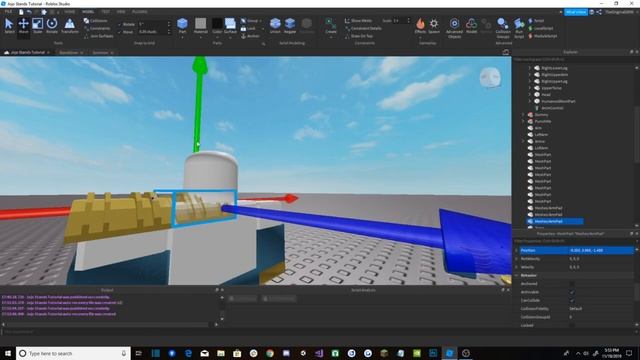This screenshot has width=640, height=360.
Task: Choose the Select tool in ribbon
Action: [x=9, y=26]
